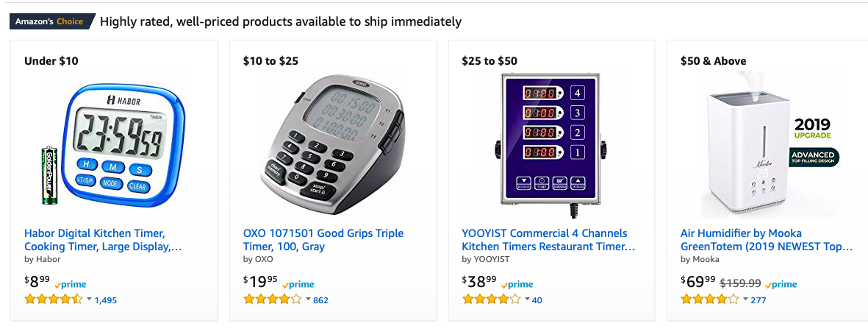868x329 pixels.
Task: Click the Prime logo beside $38.99
Action: [517, 284]
